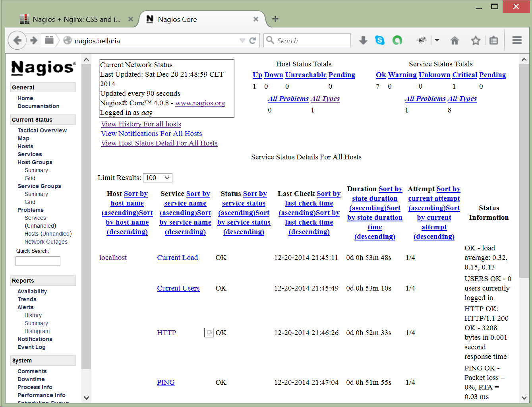This screenshot has width=532, height=407.
Task: Open the downloads arrow icon
Action: click(363, 40)
